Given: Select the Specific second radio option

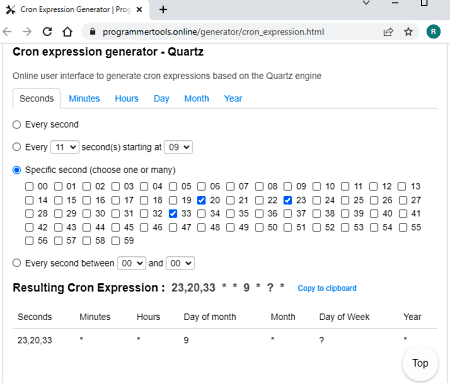Looking at the screenshot, I should (17, 170).
